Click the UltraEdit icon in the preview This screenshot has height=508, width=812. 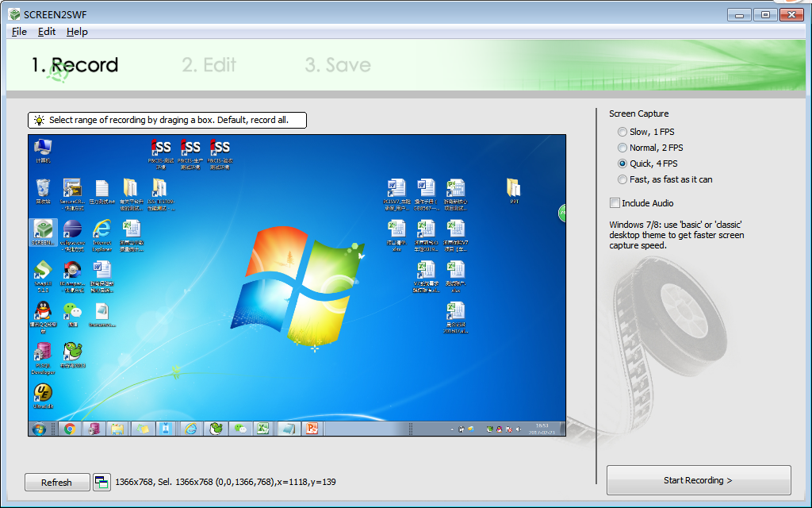tap(43, 395)
